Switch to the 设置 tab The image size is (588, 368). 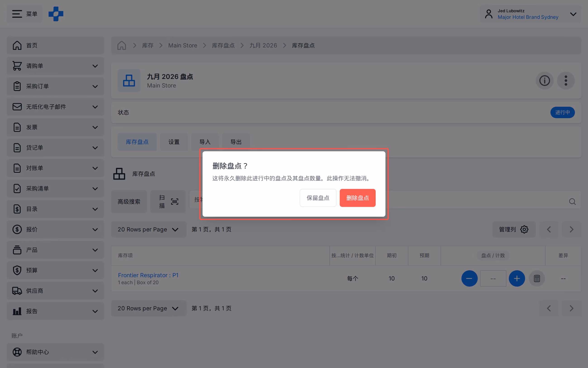[x=174, y=142]
